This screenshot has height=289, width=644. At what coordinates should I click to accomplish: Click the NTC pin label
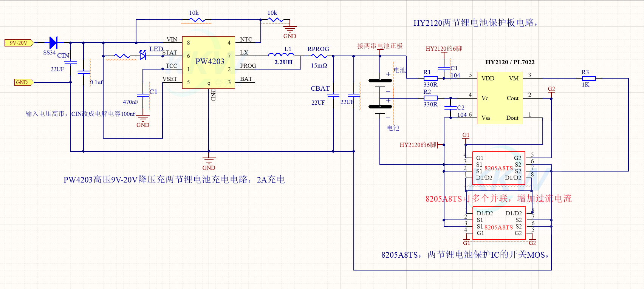point(246,39)
